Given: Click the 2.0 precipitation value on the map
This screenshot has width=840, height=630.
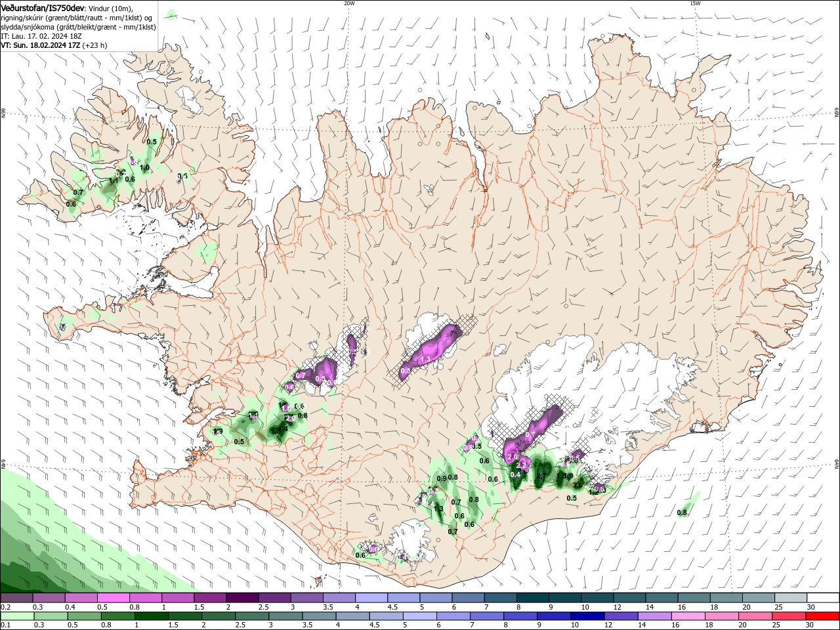Looking at the screenshot, I should click(x=513, y=456).
